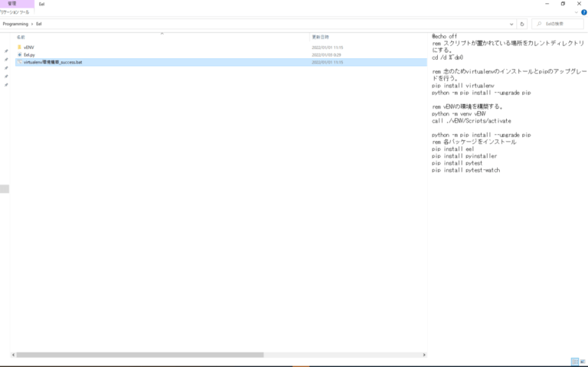The height and width of the screenshot is (367, 588).
Task: Click the horizontal scrollbar left arrow
Action: [x=13, y=355]
